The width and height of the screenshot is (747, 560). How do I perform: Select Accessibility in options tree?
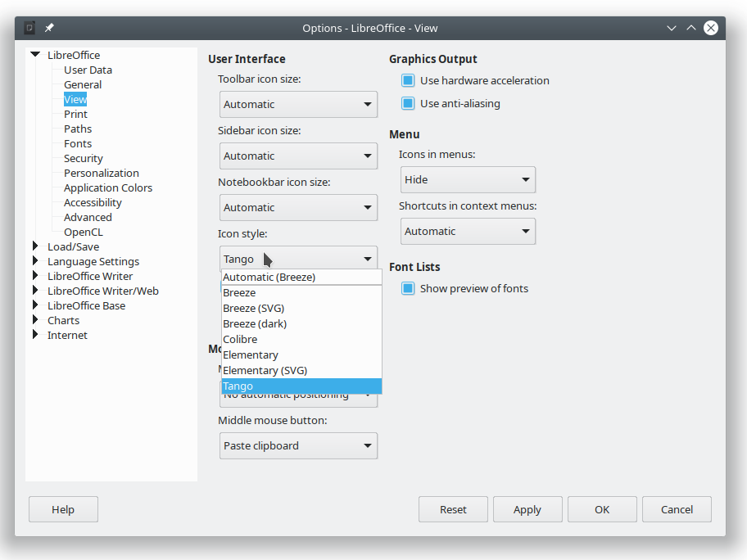coord(93,203)
